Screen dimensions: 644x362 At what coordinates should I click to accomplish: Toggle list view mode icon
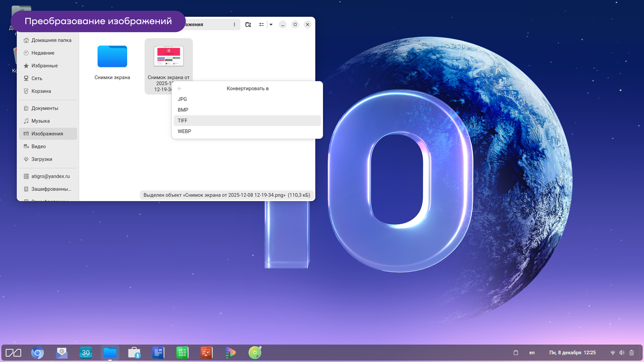(x=262, y=24)
